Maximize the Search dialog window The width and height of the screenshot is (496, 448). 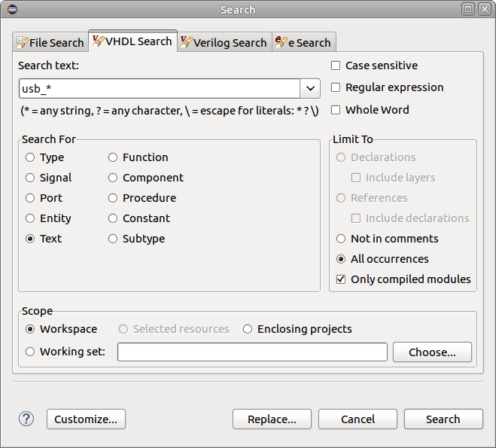pos(468,9)
